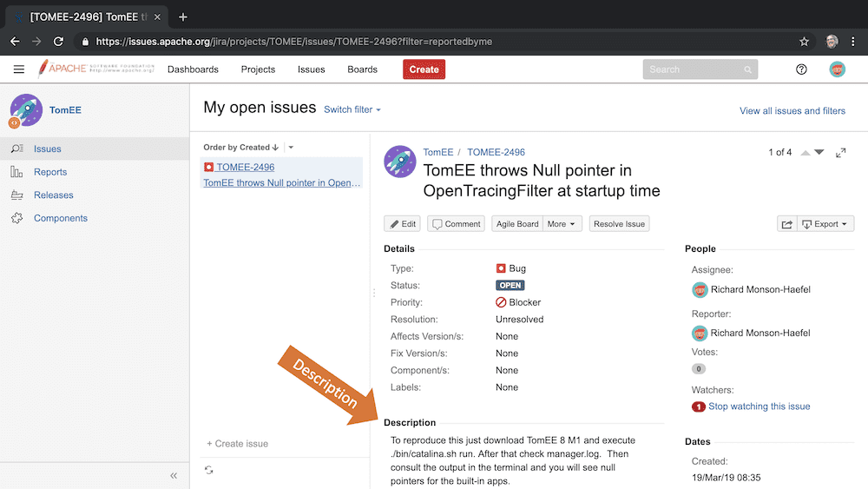The image size is (868, 489).
Task: Select Components in the sidebar
Action: (x=61, y=218)
